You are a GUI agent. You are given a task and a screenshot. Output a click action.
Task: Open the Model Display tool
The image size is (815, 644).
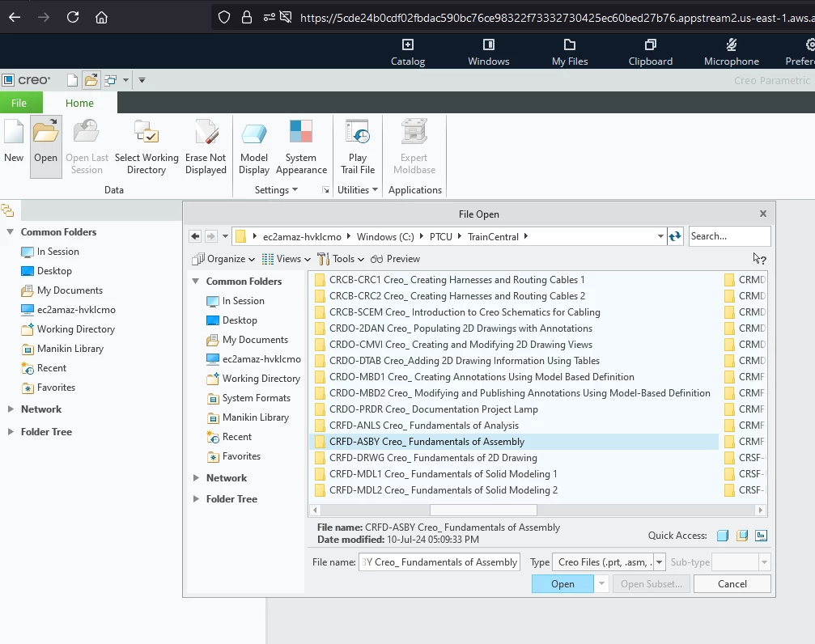253,147
